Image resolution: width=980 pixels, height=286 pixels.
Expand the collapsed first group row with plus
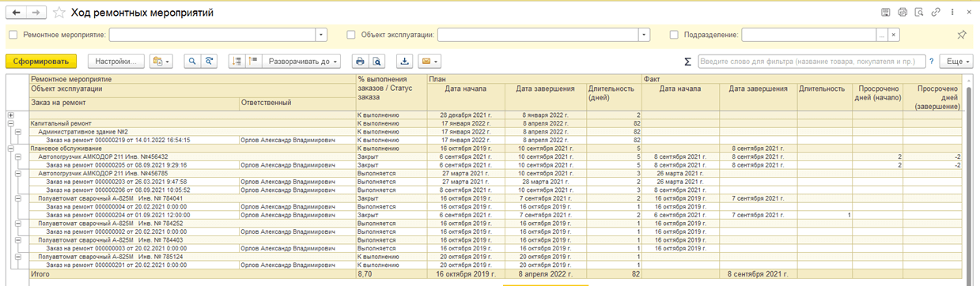[10, 115]
